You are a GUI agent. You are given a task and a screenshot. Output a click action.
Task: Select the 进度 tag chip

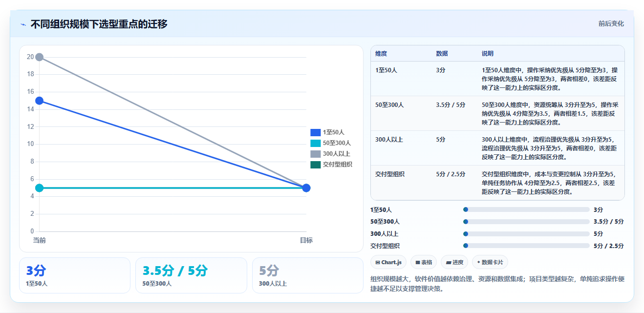click(454, 262)
